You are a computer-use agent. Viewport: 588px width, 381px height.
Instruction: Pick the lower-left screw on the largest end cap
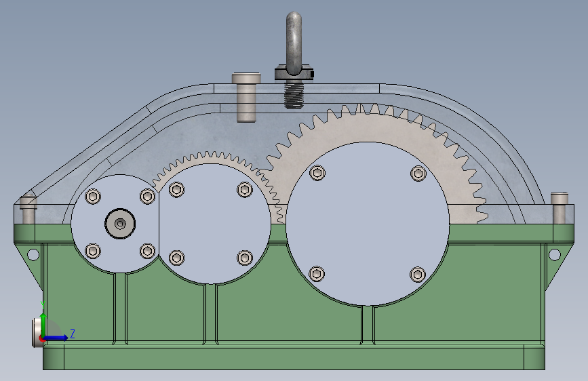click(317, 274)
